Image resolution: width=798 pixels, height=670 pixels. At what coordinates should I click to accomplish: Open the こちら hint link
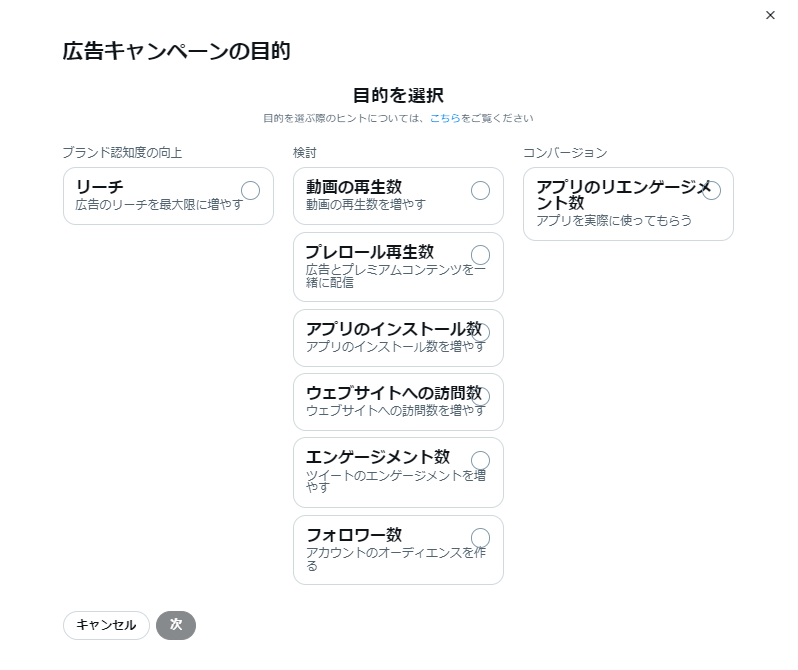pos(445,118)
